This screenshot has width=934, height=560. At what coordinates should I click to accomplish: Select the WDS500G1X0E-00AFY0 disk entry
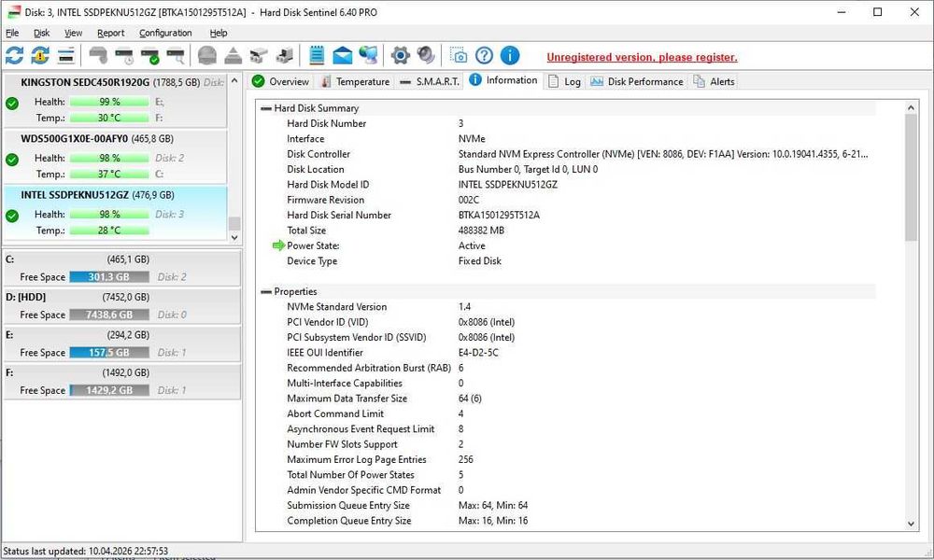pyautogui.click(x=114, y=157)
